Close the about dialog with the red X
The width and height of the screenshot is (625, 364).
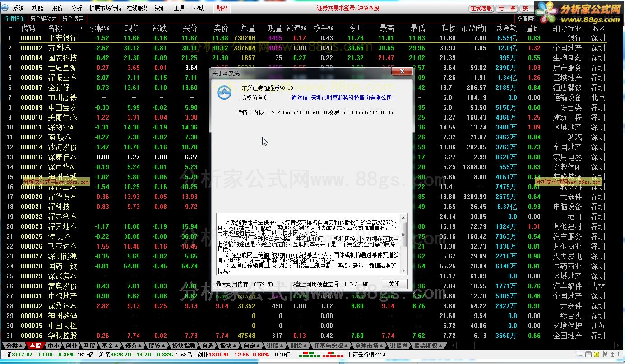401,72
